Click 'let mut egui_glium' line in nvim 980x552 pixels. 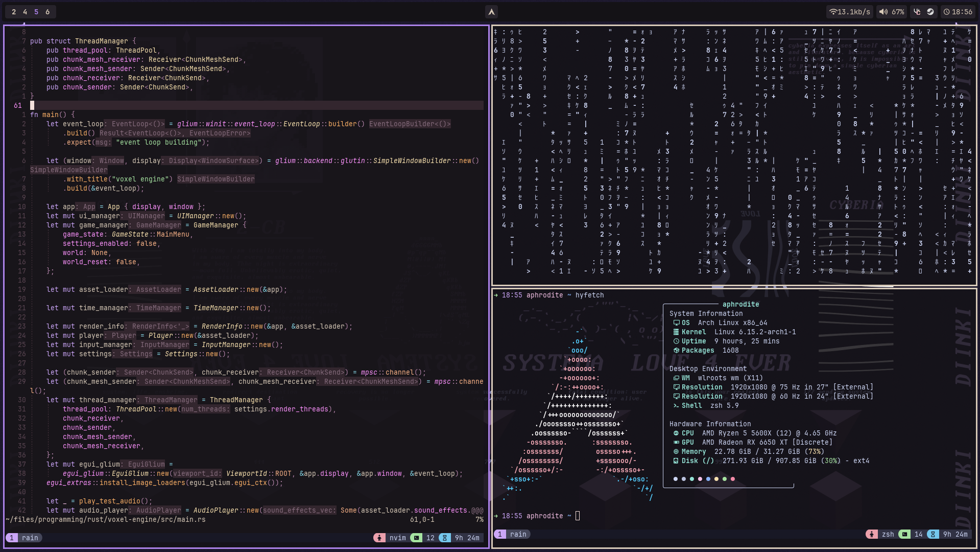click(x=109, y=465)
